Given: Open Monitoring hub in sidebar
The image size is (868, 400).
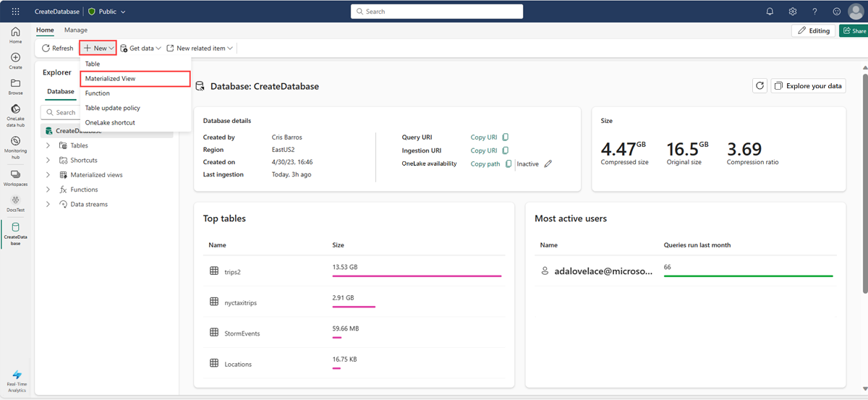Looking at the screenshot, I should [x=16, y=147].
